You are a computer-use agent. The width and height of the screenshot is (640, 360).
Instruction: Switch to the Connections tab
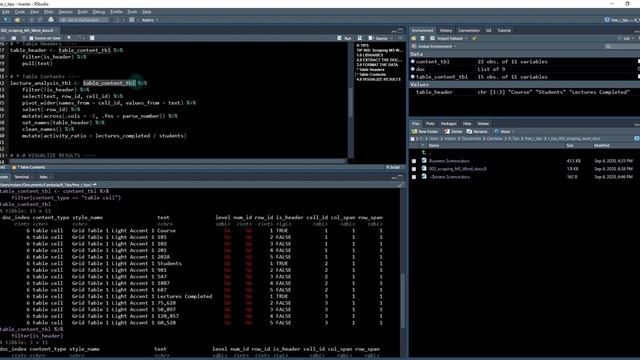pyautogui.click(x=469, y=31)
